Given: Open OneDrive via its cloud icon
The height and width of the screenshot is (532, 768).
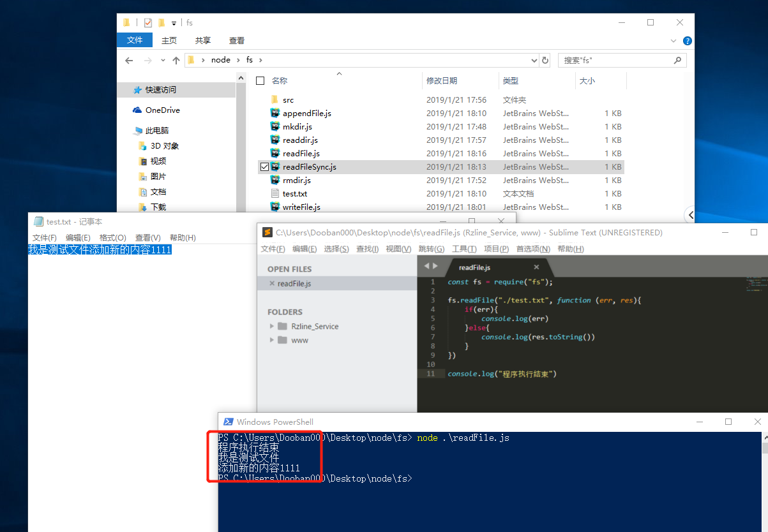Looking at the screenshot, I should coord(137,110).
